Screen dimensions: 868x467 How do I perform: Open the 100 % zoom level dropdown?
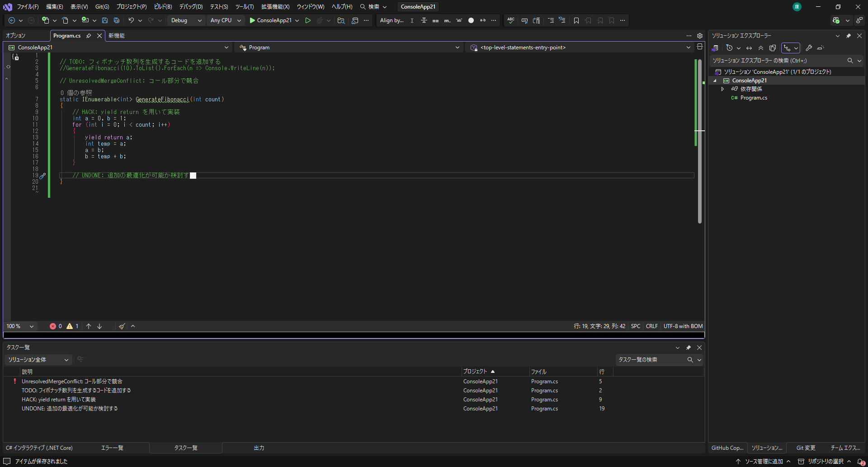(x=20, y=326)
